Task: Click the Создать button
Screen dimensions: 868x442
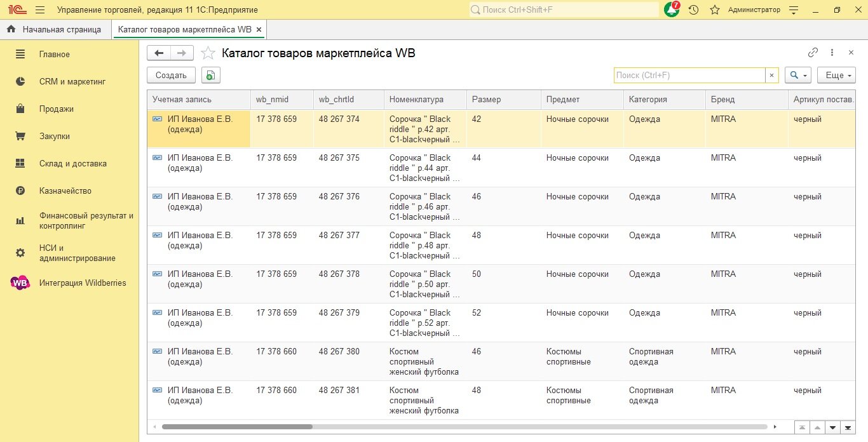Action: [x=171, y=75]
